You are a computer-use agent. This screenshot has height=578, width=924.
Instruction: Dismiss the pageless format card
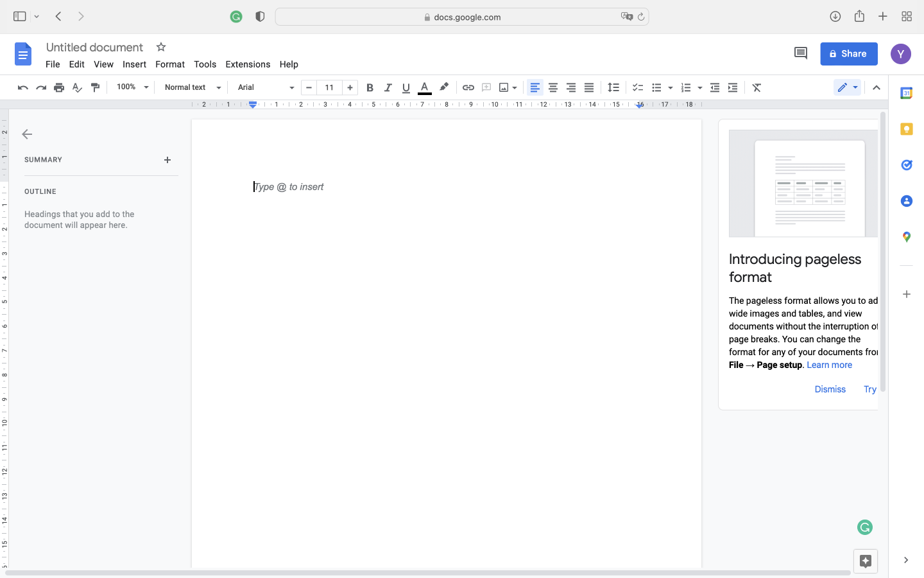(x=830, y=389)
